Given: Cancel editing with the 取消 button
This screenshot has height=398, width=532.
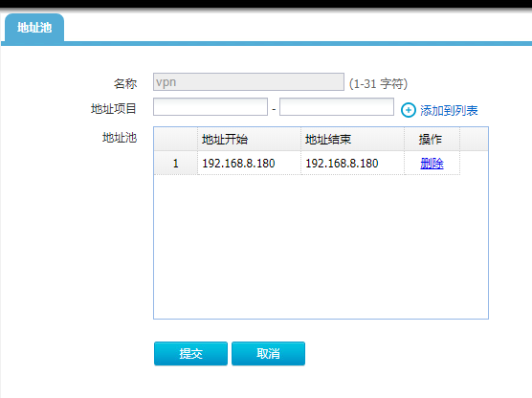Looking at the screenshot, I should tap(268, 354).
